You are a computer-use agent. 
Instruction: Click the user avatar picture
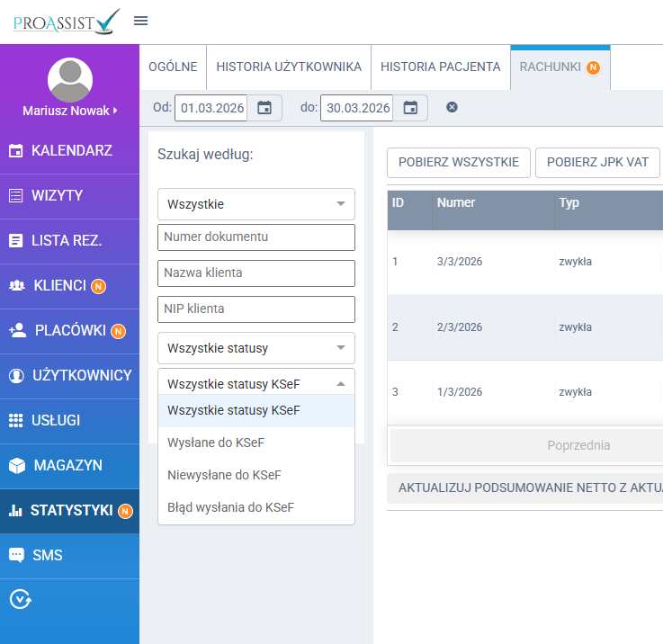[69, 79]
